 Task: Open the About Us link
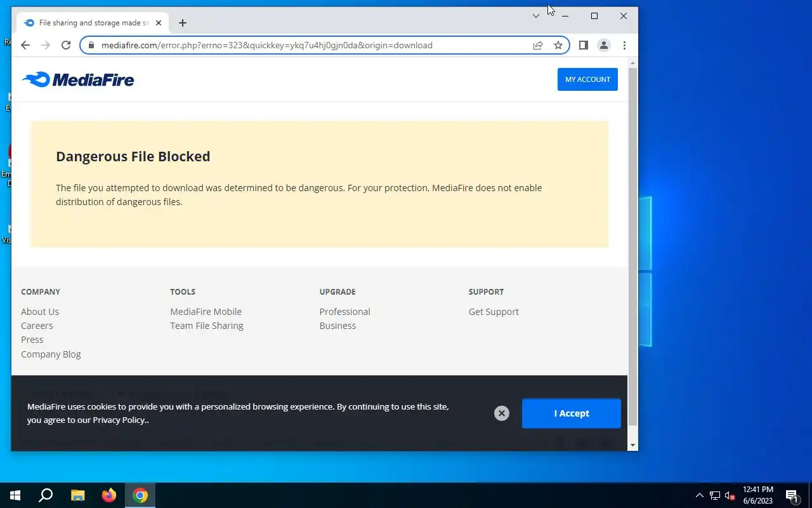click(x=40, y=312)
